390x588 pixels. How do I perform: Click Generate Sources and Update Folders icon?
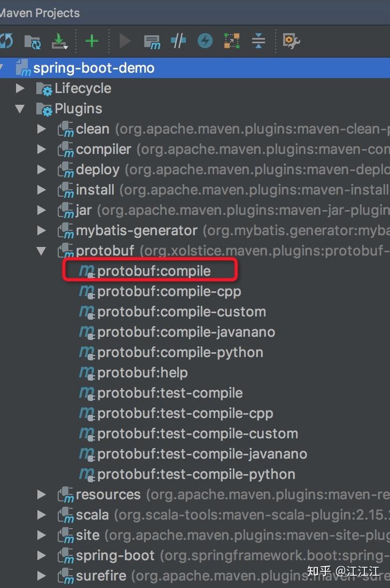tap(33, 41)
